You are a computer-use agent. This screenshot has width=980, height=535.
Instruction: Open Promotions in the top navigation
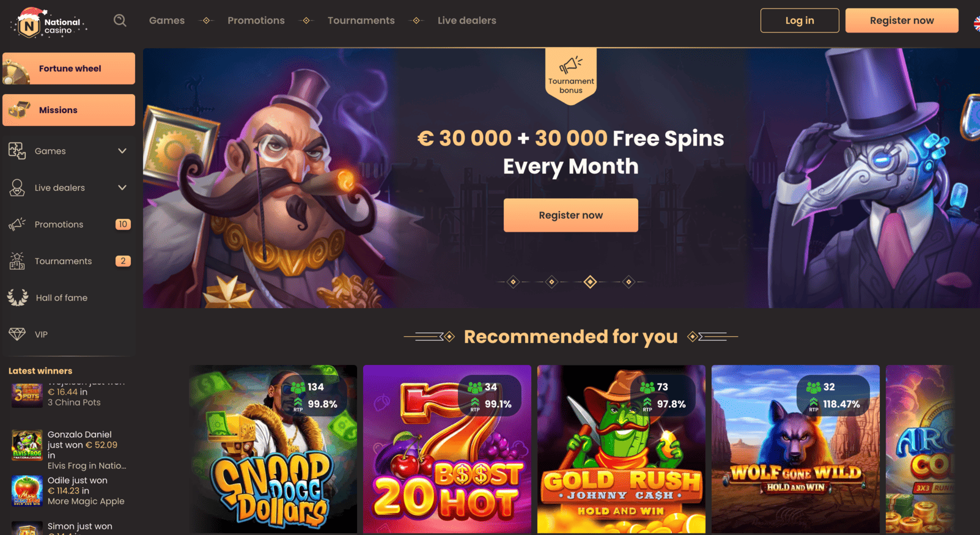(x=256, y=20)
